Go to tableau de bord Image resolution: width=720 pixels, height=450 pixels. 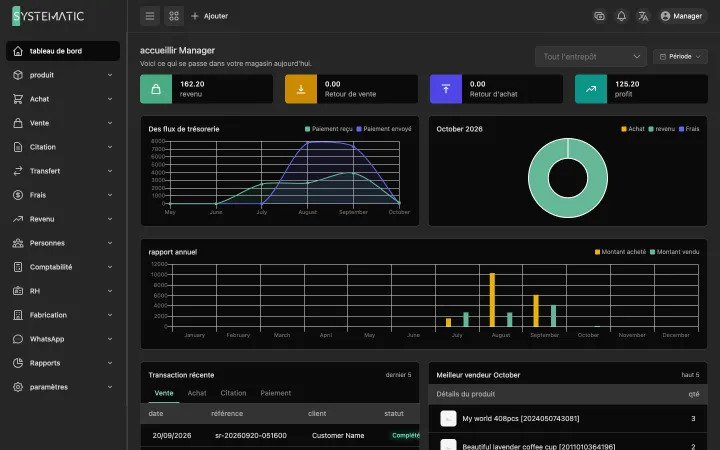(63, 51)
